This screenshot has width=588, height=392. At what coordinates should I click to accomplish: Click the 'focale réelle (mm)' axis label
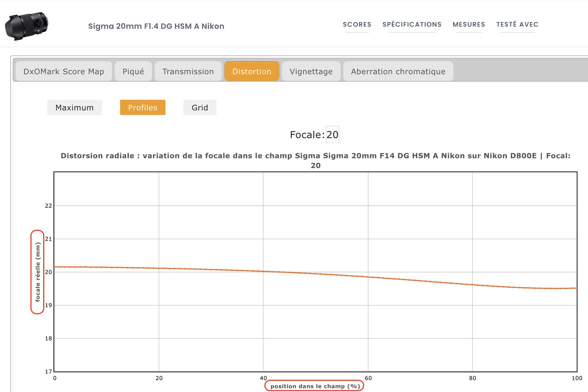38,272
